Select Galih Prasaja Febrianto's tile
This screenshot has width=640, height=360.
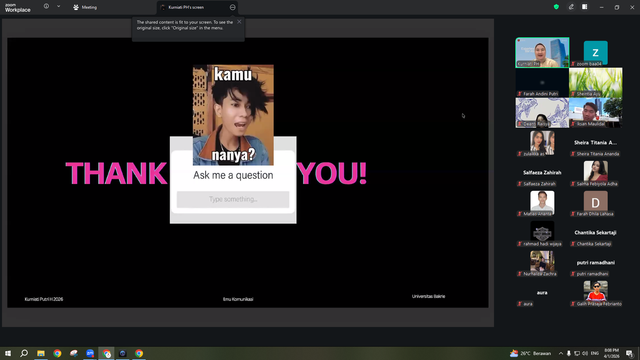[x=596, y=293]
